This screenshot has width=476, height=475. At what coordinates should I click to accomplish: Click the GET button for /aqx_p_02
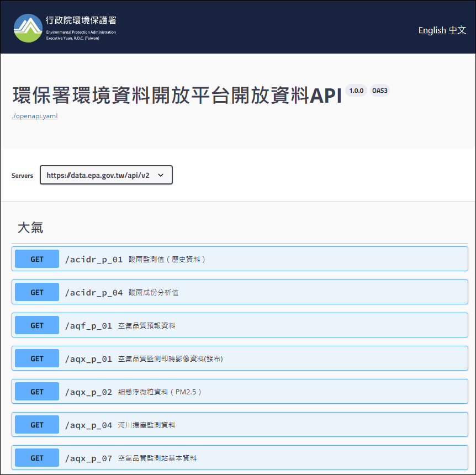click(x=37, y=392)
